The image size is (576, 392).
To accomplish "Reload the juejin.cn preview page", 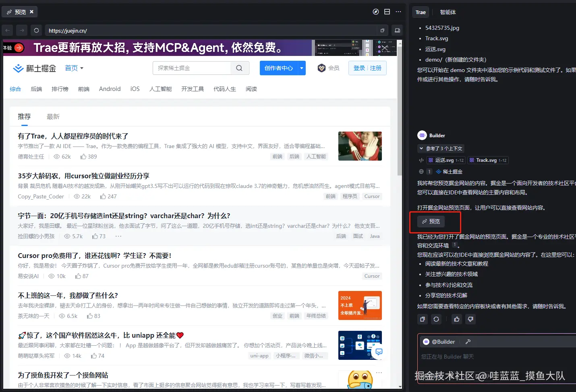I will click(37, 30).
